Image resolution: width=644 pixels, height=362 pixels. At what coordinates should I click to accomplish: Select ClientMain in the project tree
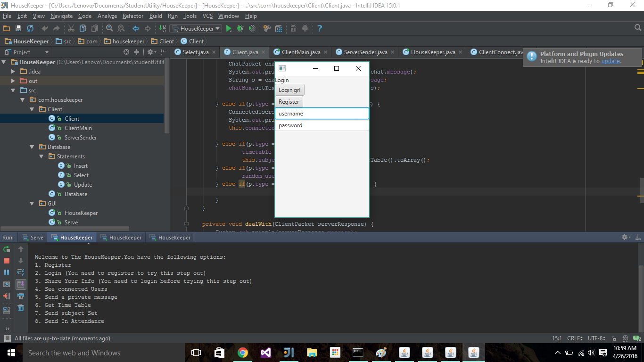[x=78, y=128]
